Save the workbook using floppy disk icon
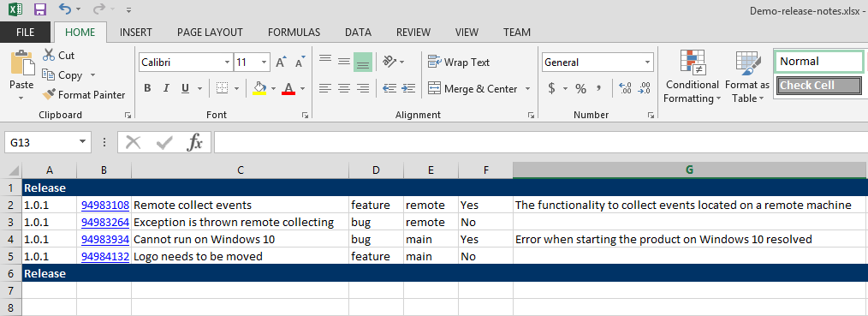The width and height of the screenshot is (868, 316). pos(40,9)
